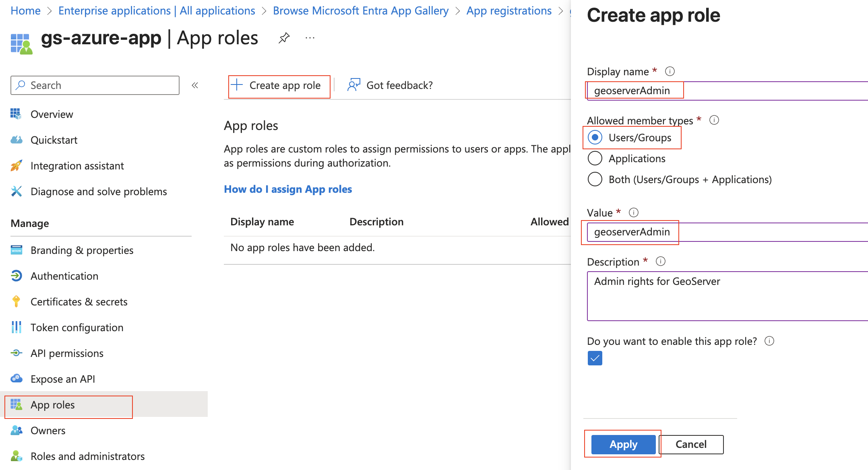Click the Got feedback? icon
The height and width of the screenshot is (470, 868).
353,85
